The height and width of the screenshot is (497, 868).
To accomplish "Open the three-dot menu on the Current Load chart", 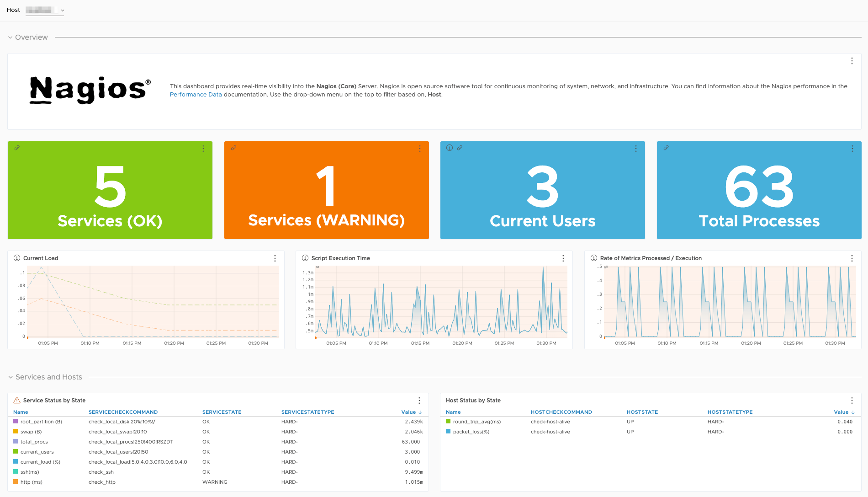I will [275, 258].
